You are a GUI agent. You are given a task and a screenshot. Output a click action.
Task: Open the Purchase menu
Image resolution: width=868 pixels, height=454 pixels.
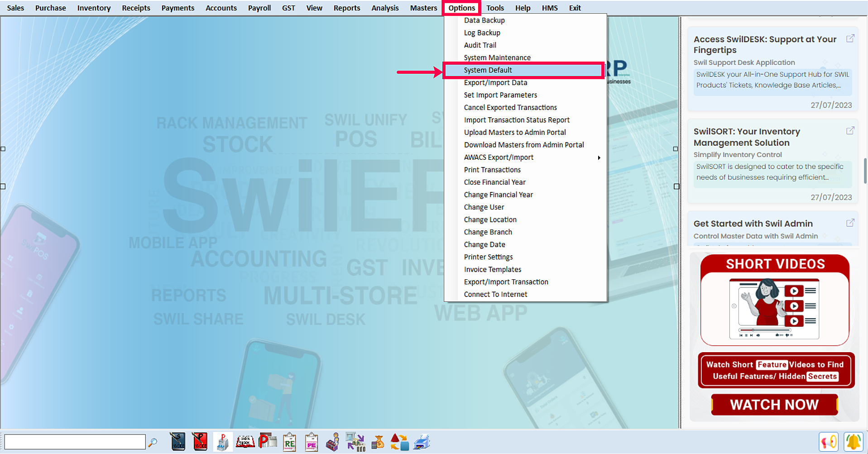(x=51, y=8)
